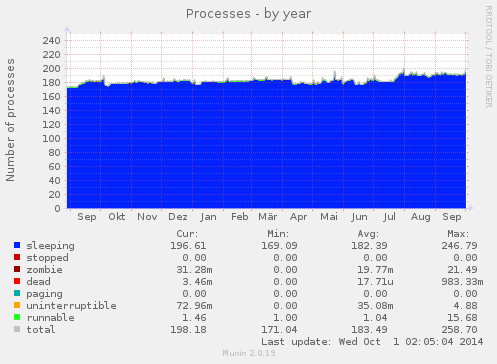Screen dimensions: 497x364
Task: Click the 240 y-axis tick label
Action: (x=51, y=41)
